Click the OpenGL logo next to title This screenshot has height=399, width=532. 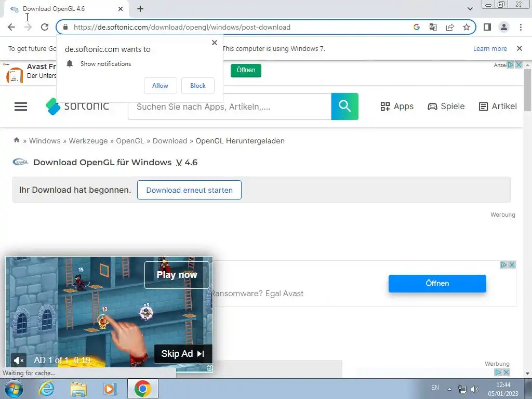tap(20, 162)
